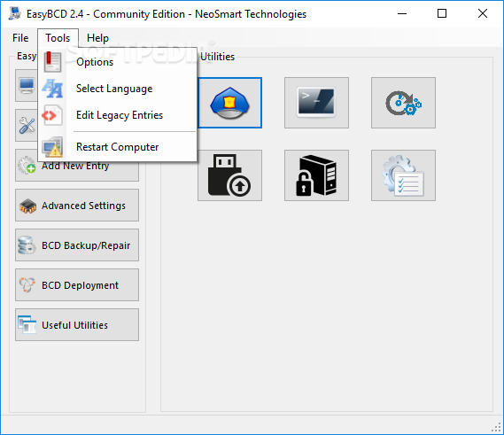Open the Advanced Settings page
Viewport: 504px width, 435px height.
[x=77, y=206]
